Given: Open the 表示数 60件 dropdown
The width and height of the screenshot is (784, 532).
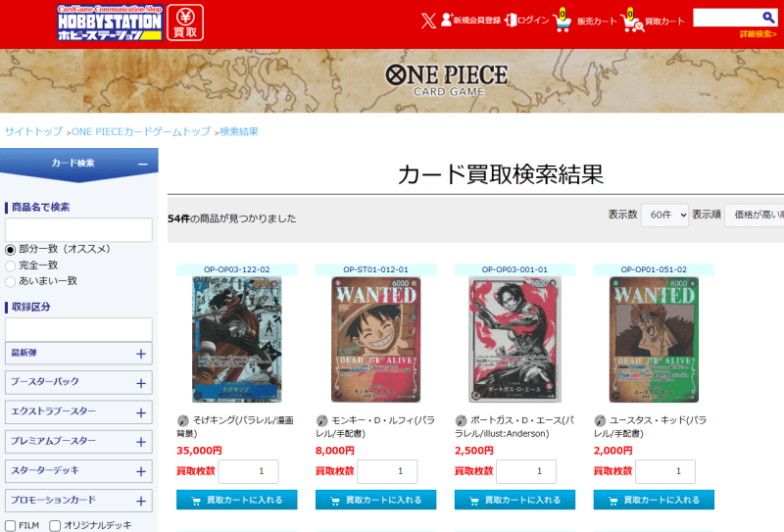Looking at the screenshot, I should pyautogui.click(x=664, y=215).
